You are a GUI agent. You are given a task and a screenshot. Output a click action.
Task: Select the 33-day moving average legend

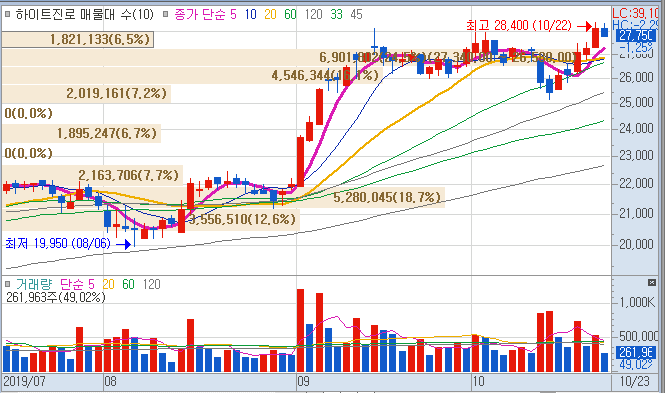point(336,15)
